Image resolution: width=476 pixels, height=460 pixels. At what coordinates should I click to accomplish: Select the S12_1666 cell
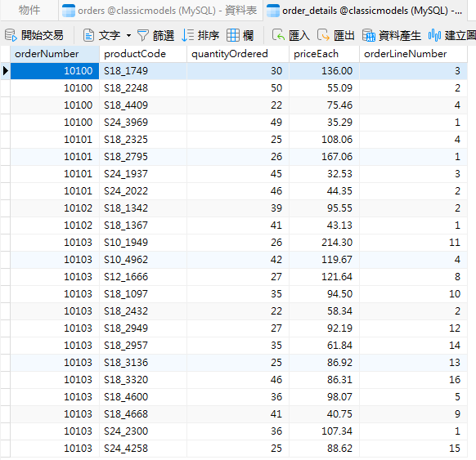coord(143,277)
